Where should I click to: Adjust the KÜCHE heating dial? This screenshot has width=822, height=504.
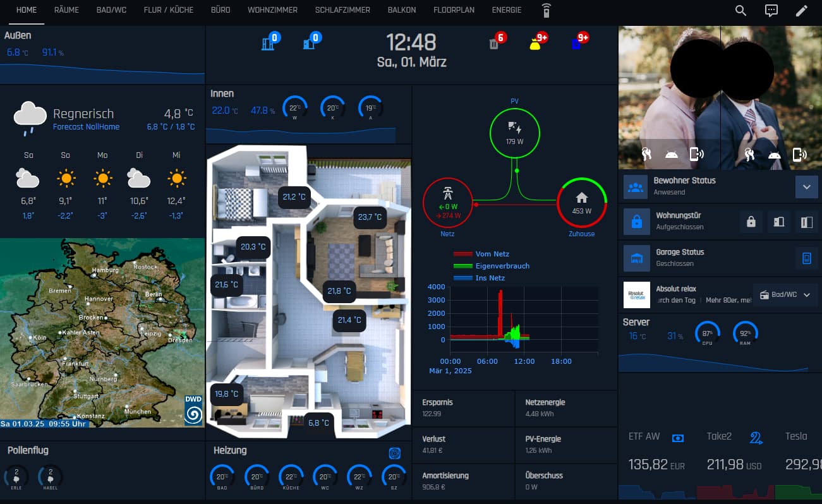[x=291, y=478]
